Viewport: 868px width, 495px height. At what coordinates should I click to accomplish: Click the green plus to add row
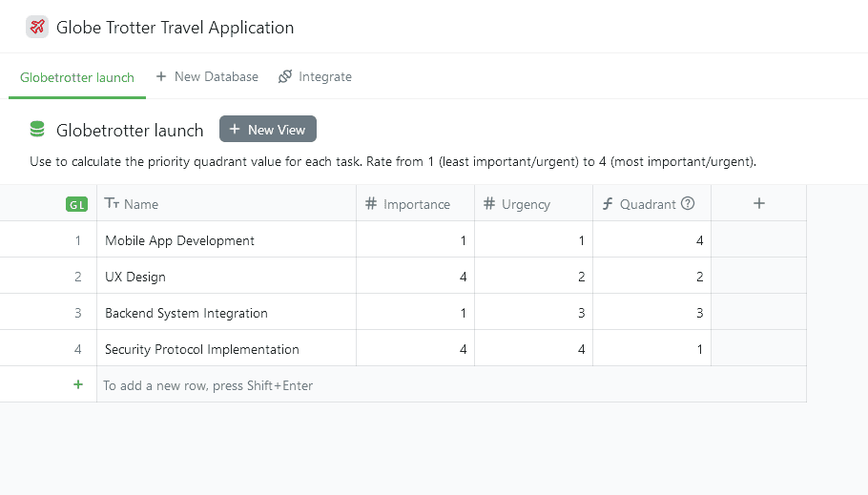pos(78,384)
